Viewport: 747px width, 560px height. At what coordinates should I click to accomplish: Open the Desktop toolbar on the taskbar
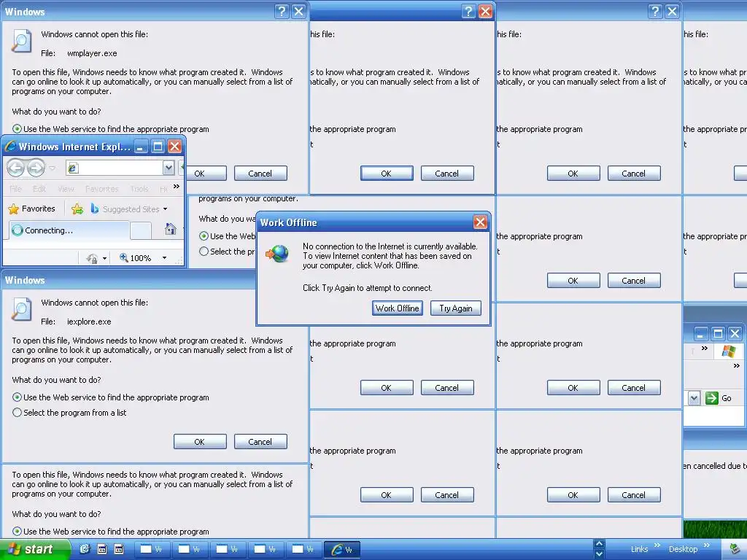click(x=683, y=549)
